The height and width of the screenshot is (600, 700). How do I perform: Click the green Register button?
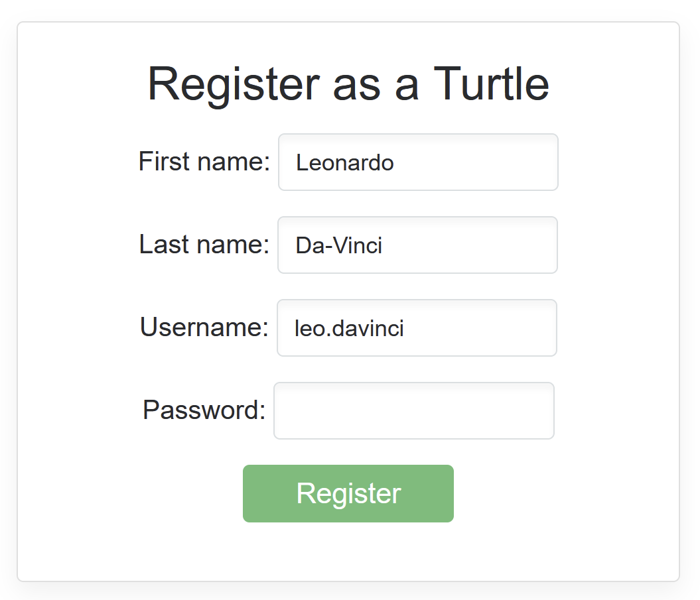point(348,493)
